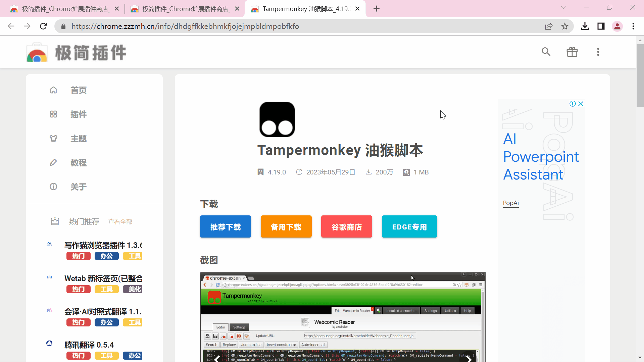Screen dimensions: 644x362
Task: Click the ad info icon
Action: (x=573, y=104)
